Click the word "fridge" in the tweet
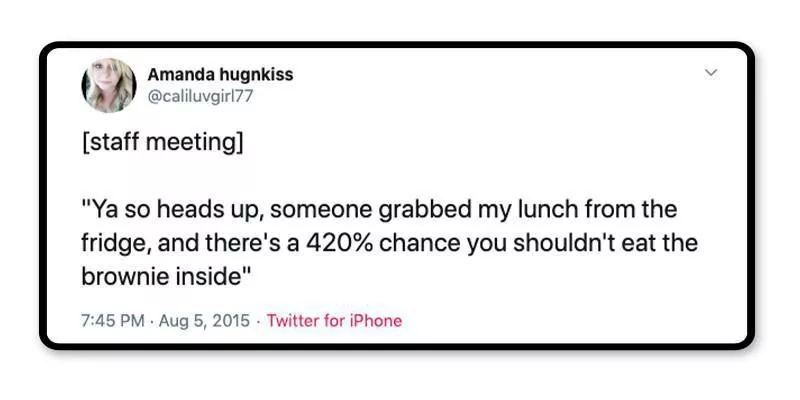The height and width of the screenshot is (400, 800). click(x=110, y=244)
